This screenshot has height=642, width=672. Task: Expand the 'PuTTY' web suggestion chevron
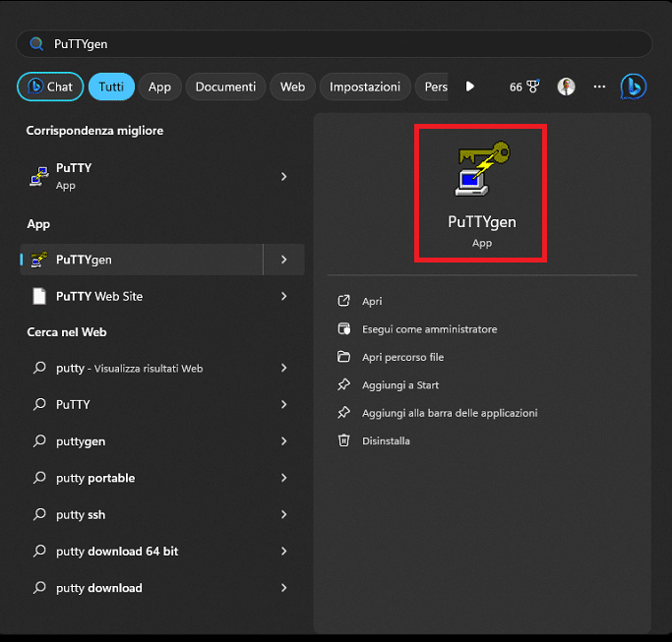tap(283, 404)
